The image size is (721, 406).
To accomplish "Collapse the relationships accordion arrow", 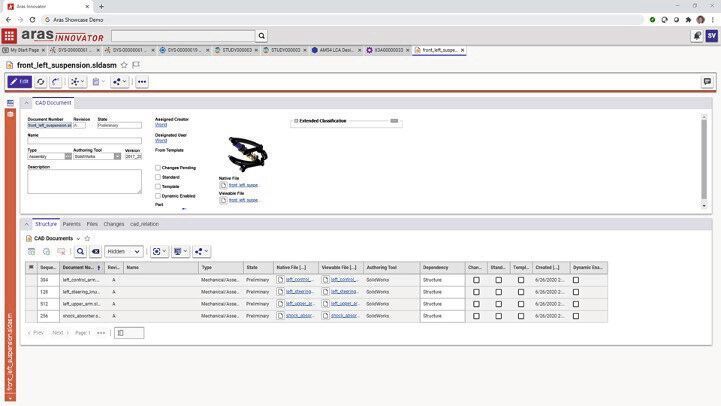I will [x=27, y=224].
